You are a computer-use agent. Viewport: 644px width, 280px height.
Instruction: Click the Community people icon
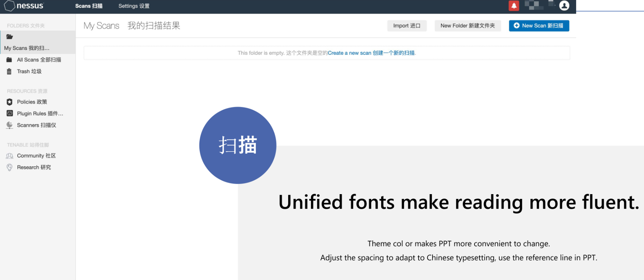coord(10,156)
